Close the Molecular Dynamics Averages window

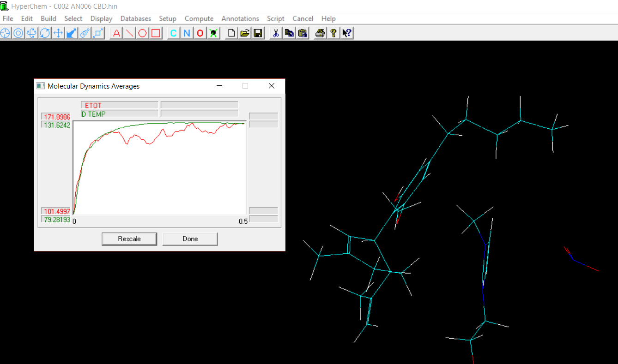(272, 86)
